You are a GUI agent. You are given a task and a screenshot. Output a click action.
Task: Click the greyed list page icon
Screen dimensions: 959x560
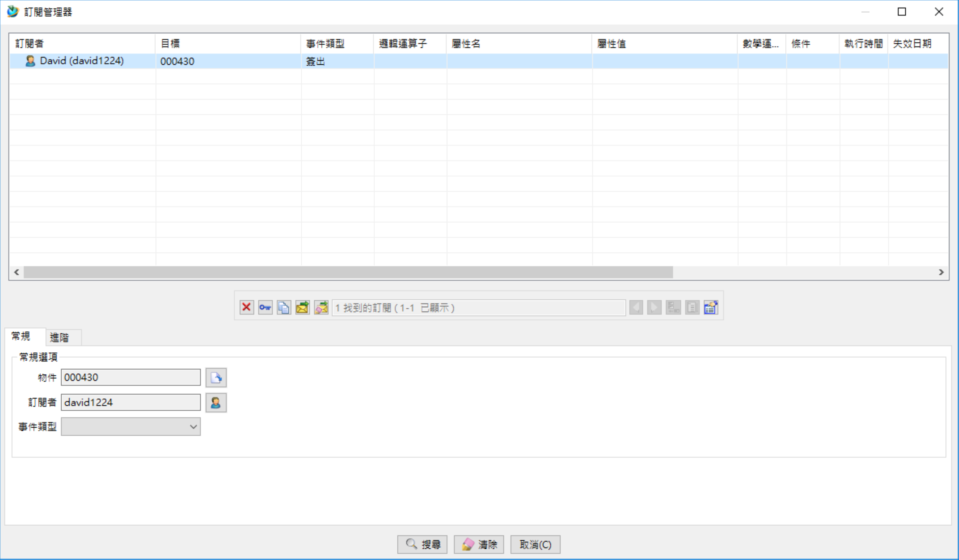(x=692, y=307)
